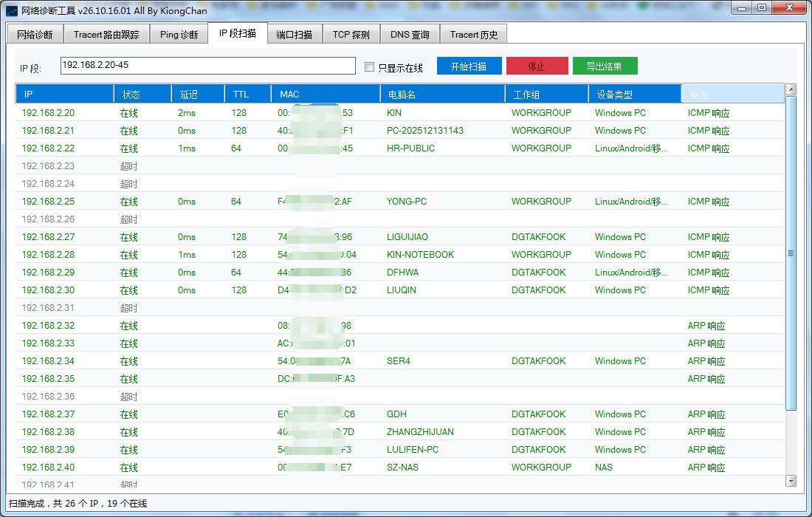
Task: Click the green 导出结果 button
Action: point(605,66)
